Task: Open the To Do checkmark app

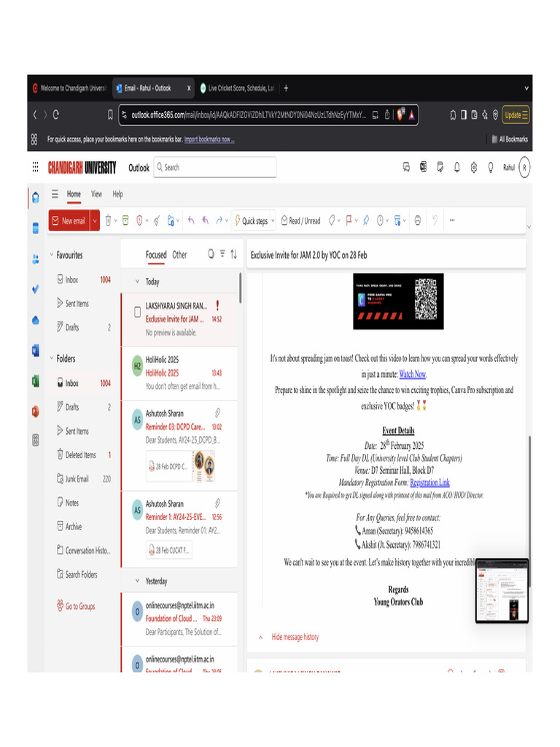Action: (35, 289)
